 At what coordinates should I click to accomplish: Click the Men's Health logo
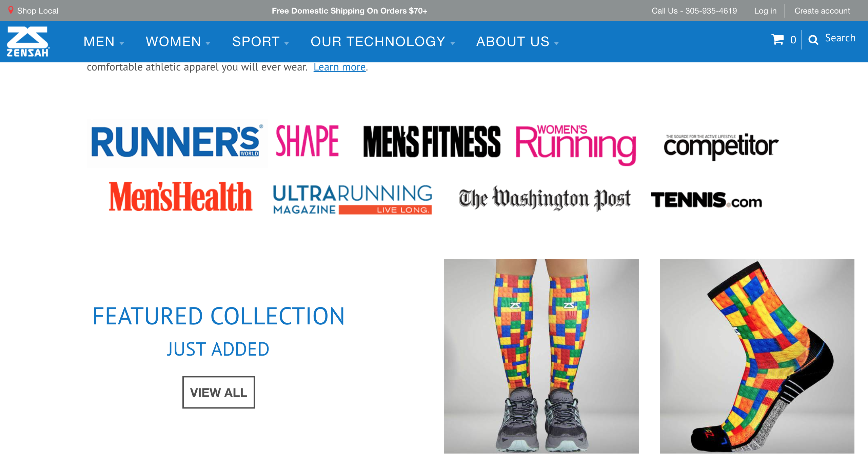[x=180, y=197]
